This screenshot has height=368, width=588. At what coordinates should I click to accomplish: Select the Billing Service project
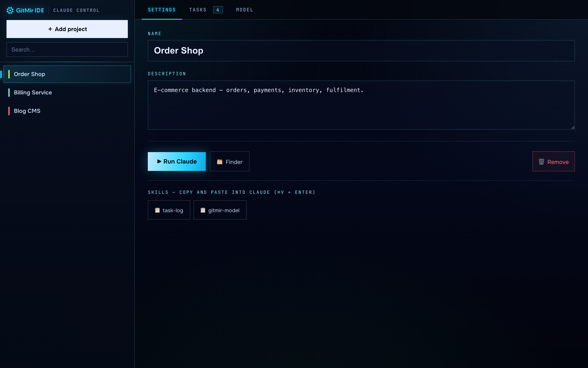point(67,92)
